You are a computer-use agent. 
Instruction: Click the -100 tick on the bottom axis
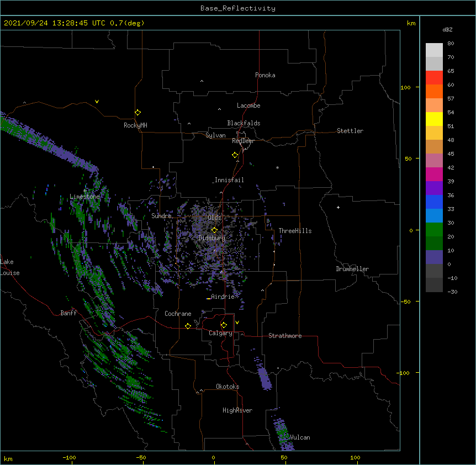pyautogui.click(x=69, y=457)
